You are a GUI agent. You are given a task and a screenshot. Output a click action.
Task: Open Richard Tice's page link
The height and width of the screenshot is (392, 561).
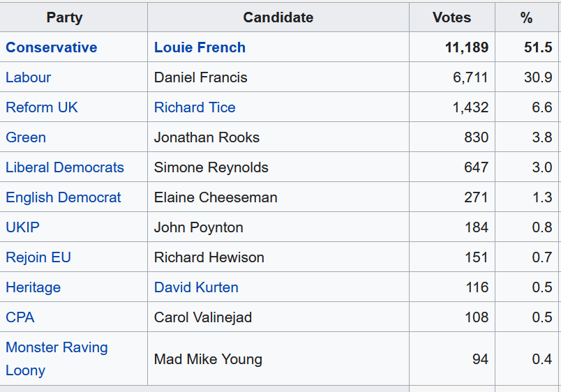click(x=195, y=107)
